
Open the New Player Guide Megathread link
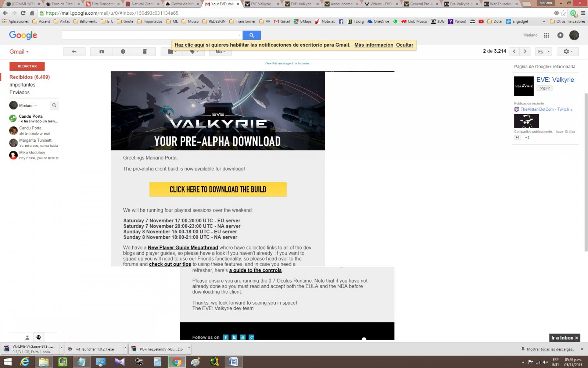pos(183,248)
